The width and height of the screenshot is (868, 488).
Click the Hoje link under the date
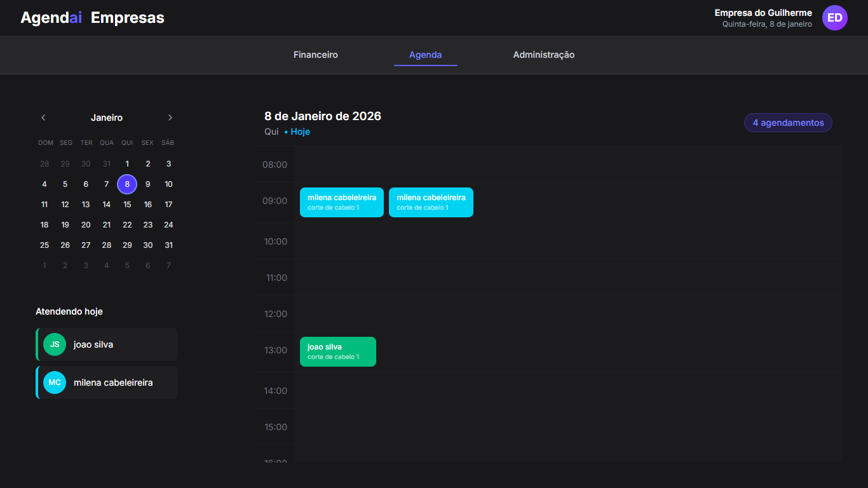coord(300,132)
